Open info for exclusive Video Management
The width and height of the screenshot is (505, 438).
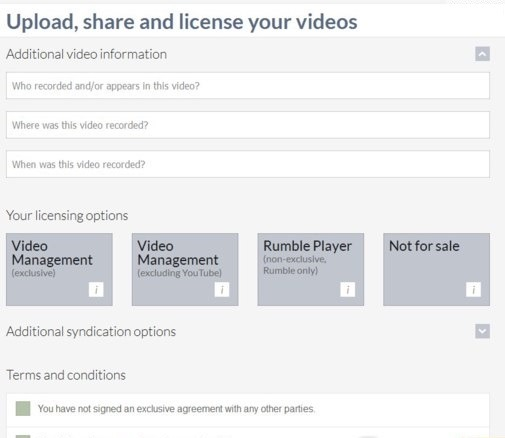point(96,289)
